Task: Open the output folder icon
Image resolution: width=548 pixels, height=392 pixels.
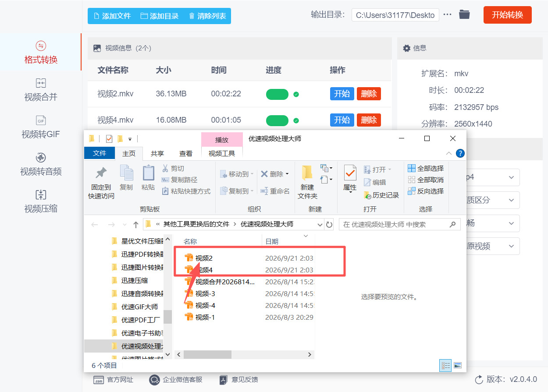Action: [x=464, y=14]
